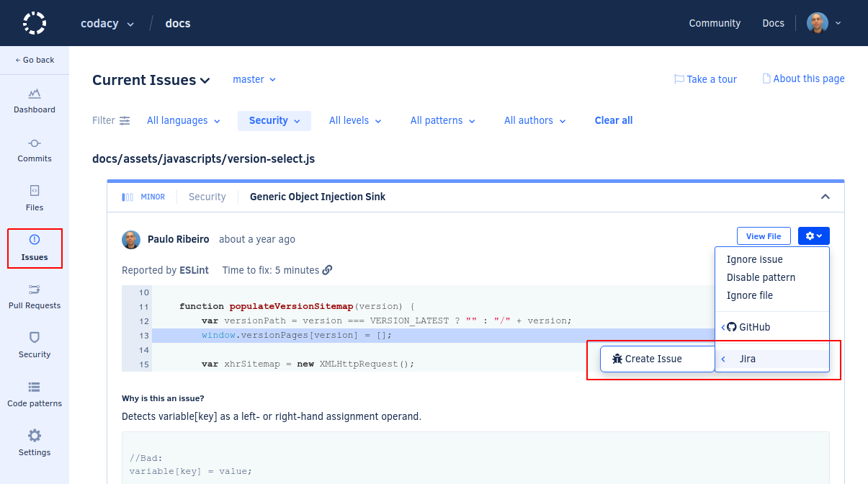Viewport: 868px width, 484px height.
Task: Open About this page link
Action: point(809,79)
